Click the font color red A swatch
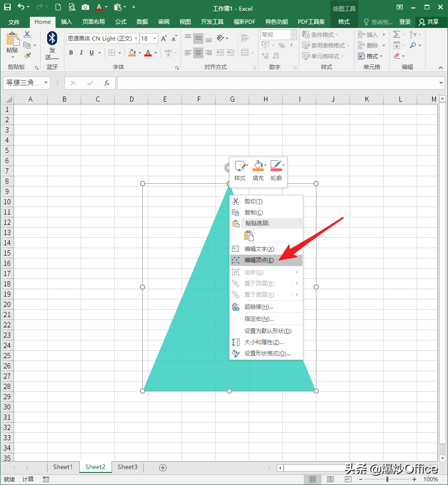 pyautogui.click(x=148, y=53)
